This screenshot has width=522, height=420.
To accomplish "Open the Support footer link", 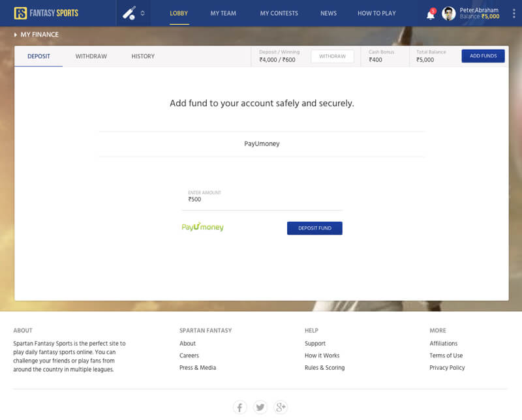I will tap(315, 344).
